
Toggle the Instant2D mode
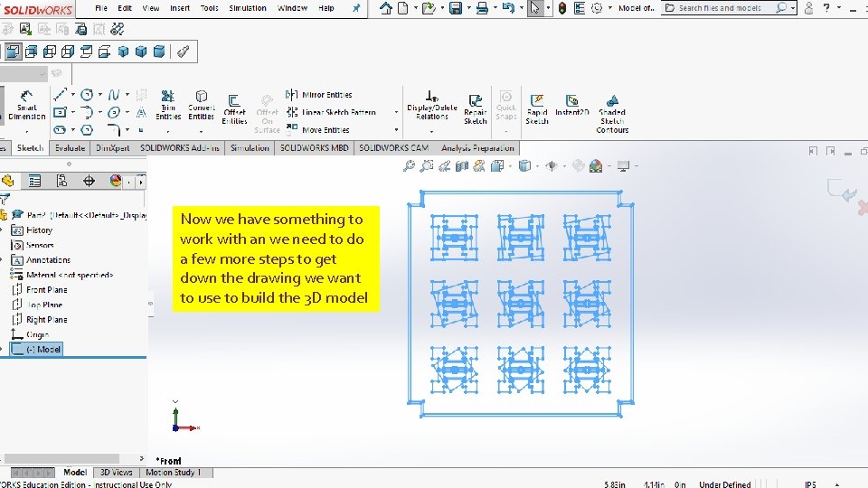click(x=571, y=106)
